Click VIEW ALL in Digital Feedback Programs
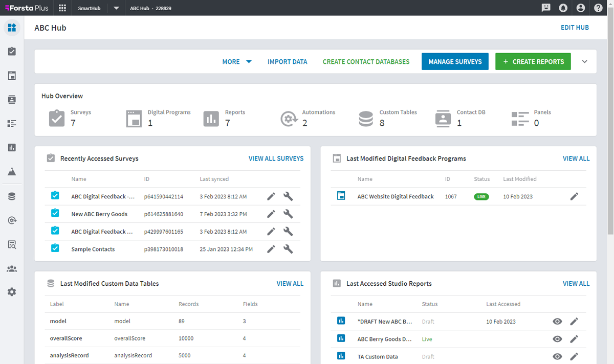Screen dimensions: 614x364 (576, 158)
